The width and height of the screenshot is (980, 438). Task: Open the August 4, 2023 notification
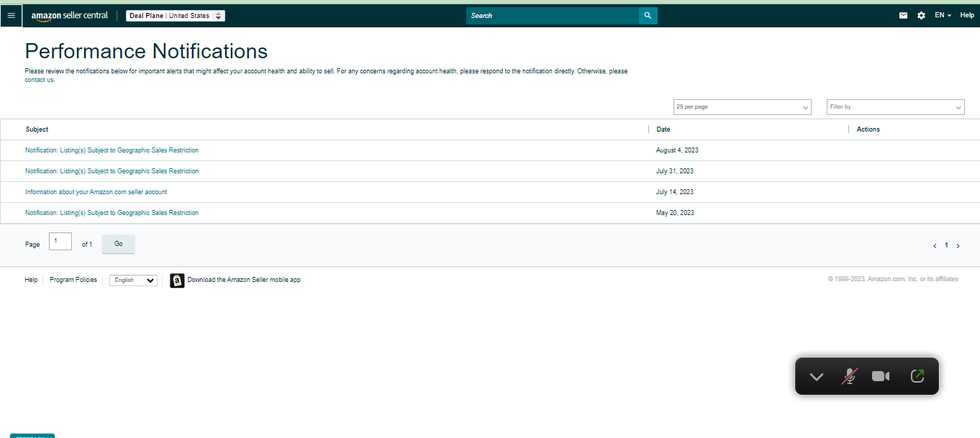point(112,150)
